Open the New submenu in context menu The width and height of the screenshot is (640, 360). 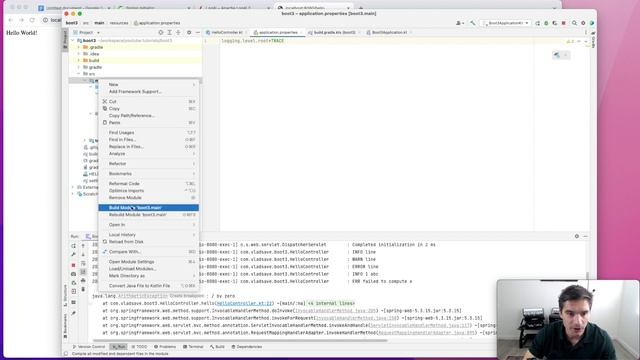pyautogui.click(x=149, y=84)
